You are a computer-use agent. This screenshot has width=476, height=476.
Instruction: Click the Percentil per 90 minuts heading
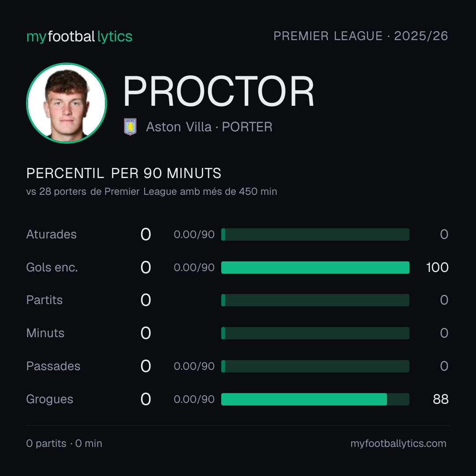pyautogui.click(x=123, y=173)
